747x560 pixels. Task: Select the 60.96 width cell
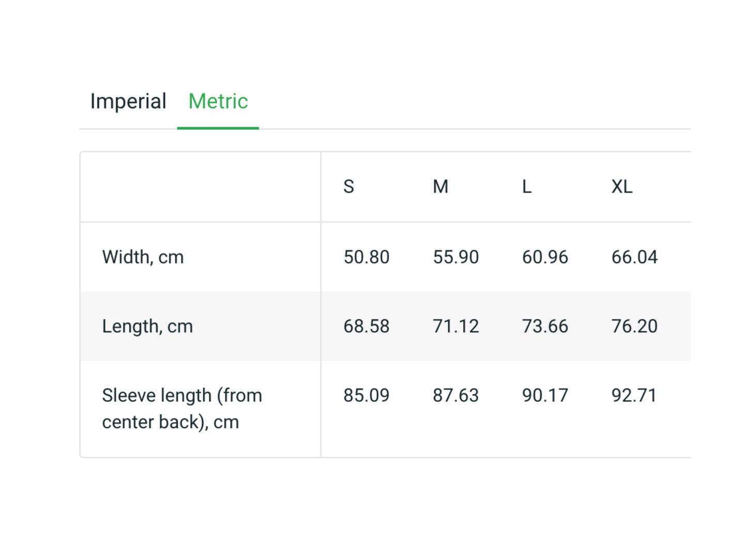pyautogui.click(x=545, y=257)
